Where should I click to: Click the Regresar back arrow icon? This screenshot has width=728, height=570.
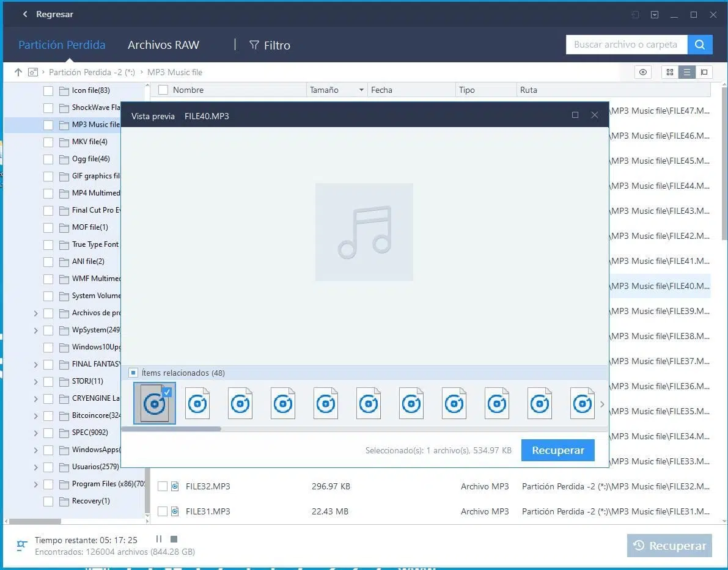click(x=25, y=15)
